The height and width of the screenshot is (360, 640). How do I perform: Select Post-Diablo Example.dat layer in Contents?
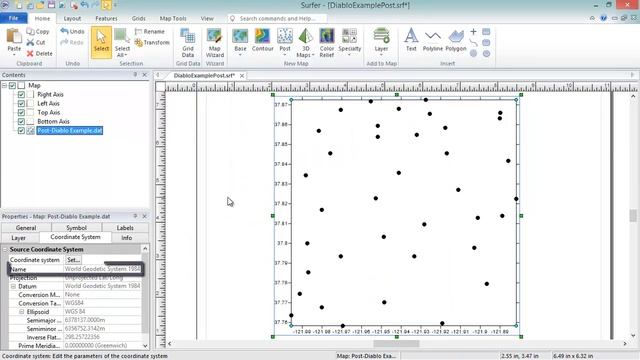69,131
